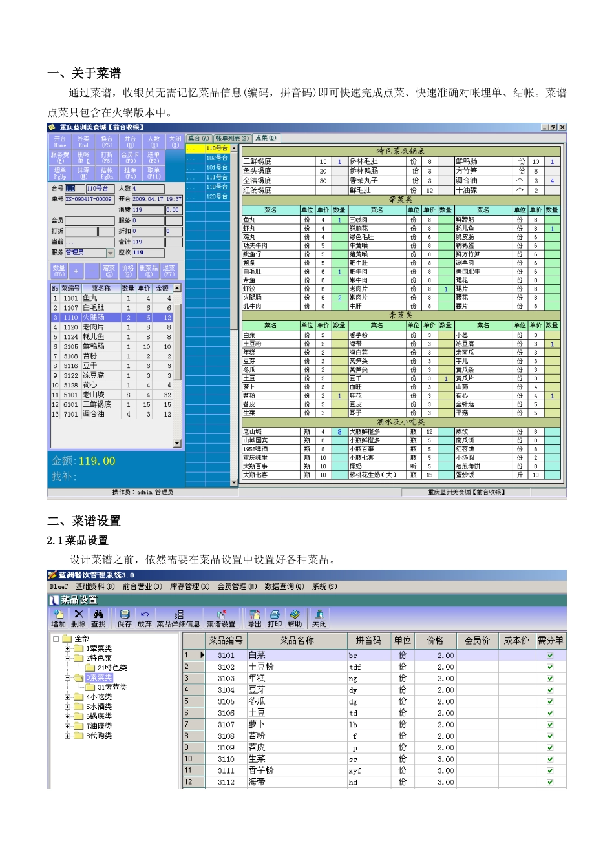The height and width of the screenshot is (868, 614).
Task: Click the 放弃 undo icon
Action: [x=145, y=618]
